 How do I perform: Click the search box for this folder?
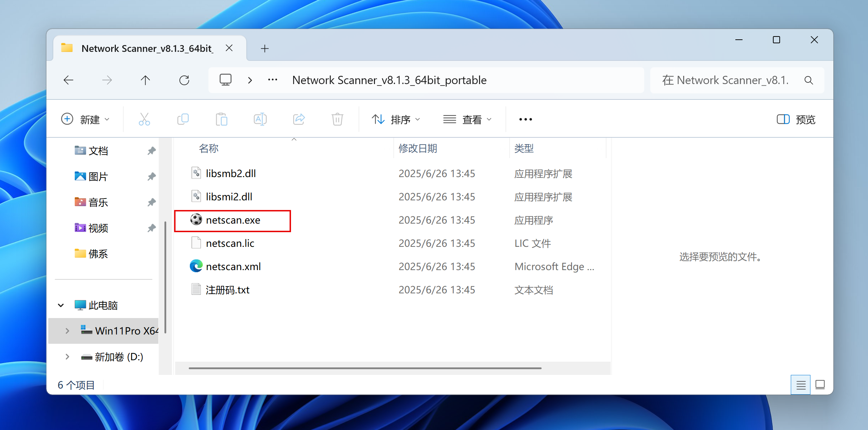coord(726,80)
